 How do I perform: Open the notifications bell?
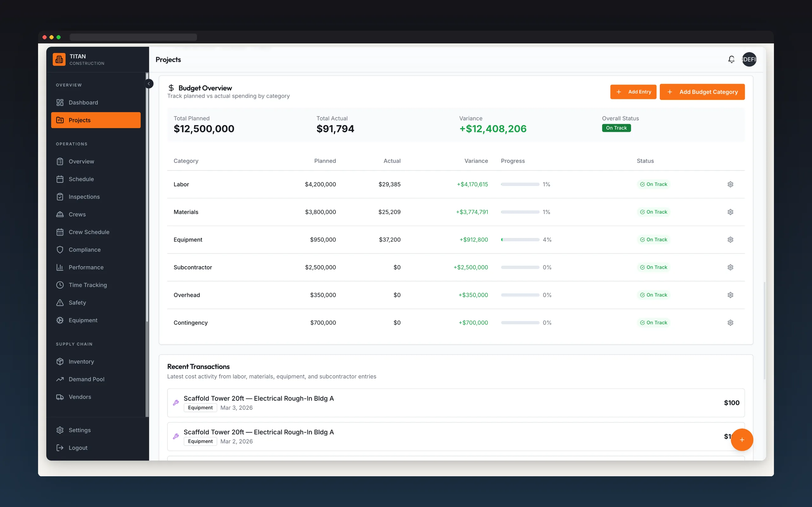click(x=731, y=59)
